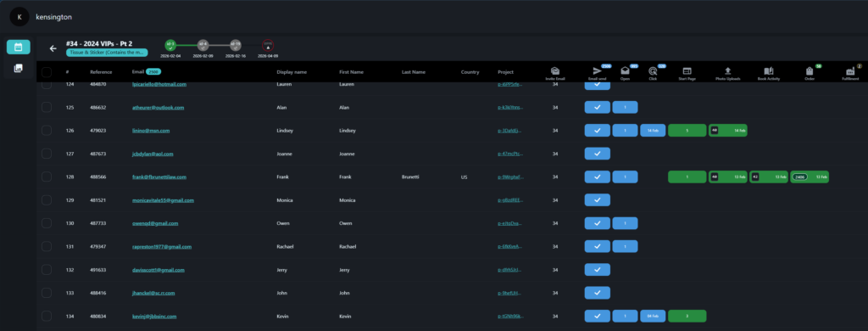Click the Start Page column icon
The height and width of the screenshot is (331, 868).
click(687, 71)
